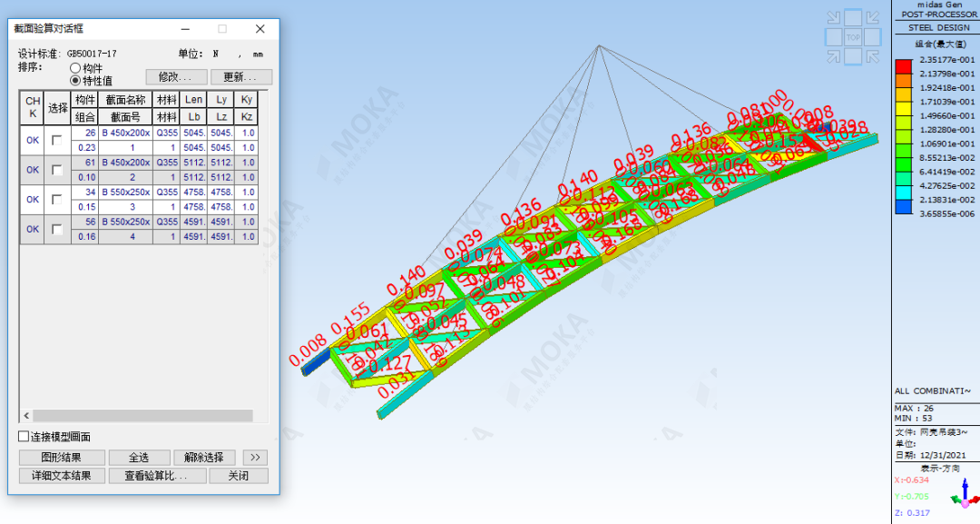Image resolution: width=980 pixels, height=524 pixels.
Task: Click the bottom-left corner arrow of view cube
Action: tap(832, 58)
